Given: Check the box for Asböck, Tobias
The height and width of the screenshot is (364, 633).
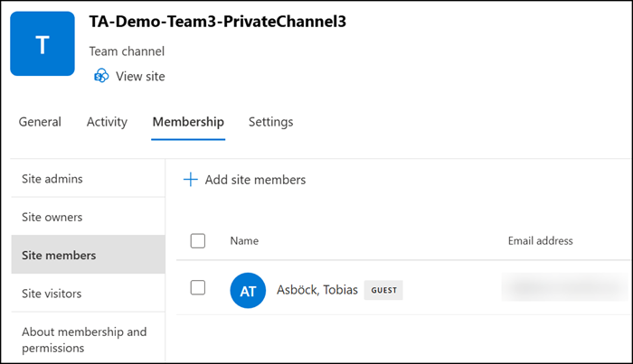Looking at the screenshot, I should [x=198, y=288].
